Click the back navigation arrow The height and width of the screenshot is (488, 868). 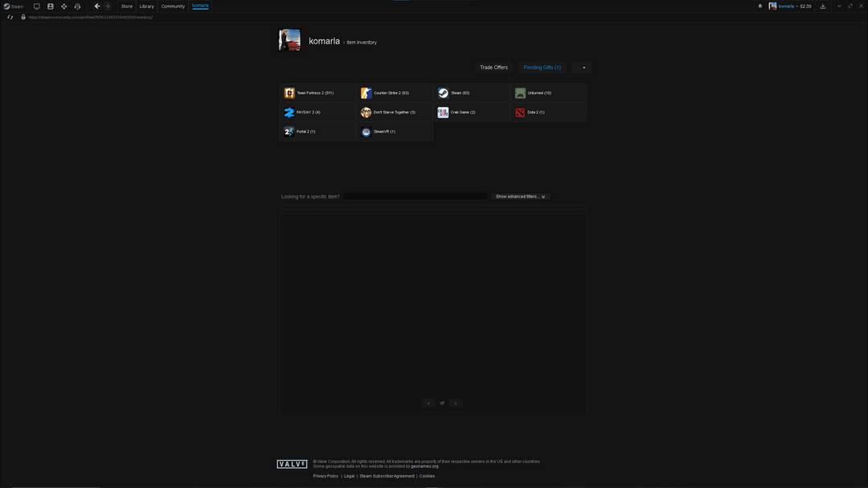tap(97, 6)
